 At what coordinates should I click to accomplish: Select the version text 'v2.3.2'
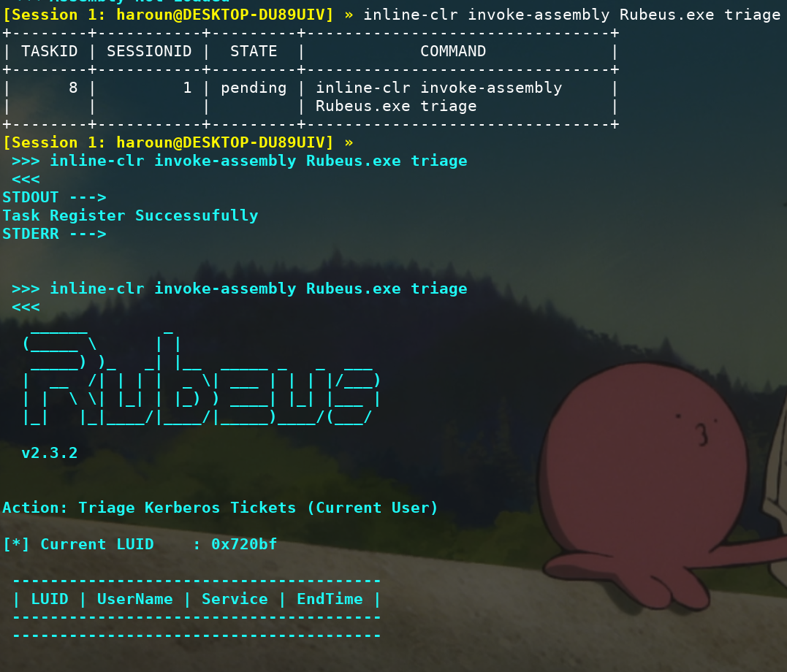click(x=49, y=453)
